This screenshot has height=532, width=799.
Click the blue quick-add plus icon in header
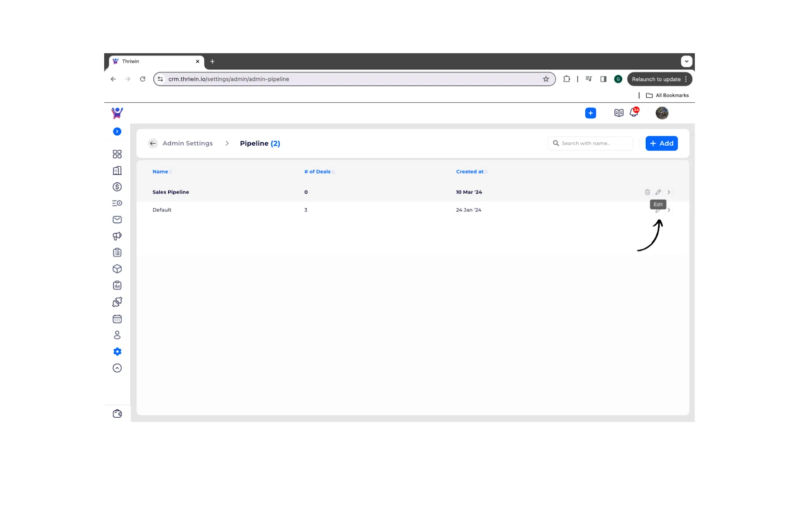(590, 113)
